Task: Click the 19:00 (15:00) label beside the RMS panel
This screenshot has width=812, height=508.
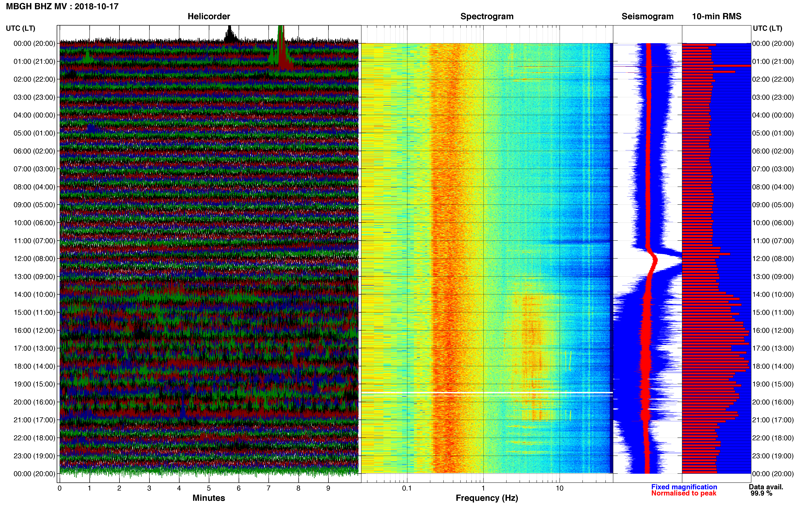Action: pyautogui.click(x=773, y=384)
